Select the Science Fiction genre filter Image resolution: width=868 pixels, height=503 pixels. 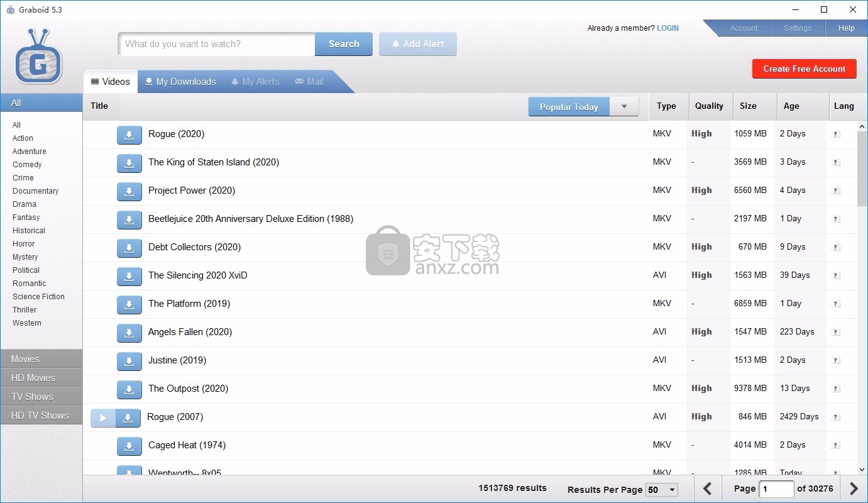click(38, 297)
